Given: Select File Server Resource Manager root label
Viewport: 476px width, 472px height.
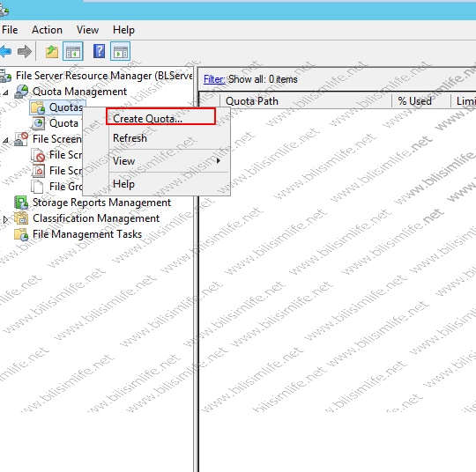Looking at the screenshot, I should tap(104, 76).
